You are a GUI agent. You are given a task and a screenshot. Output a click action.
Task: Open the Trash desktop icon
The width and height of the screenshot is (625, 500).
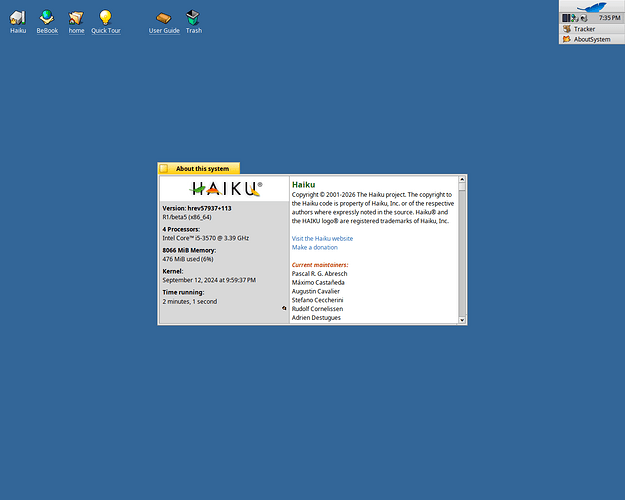click(193, 18)
